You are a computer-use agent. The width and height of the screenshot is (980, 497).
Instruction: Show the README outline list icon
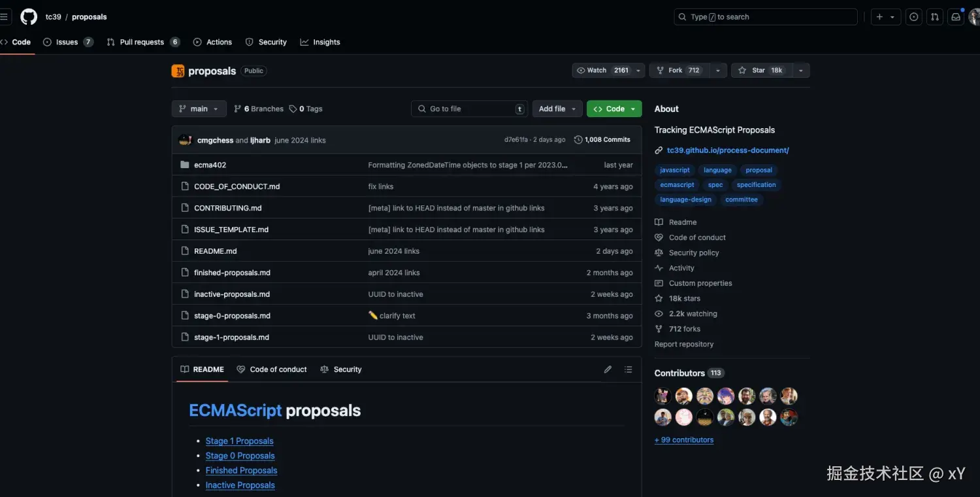click(628, 369)
